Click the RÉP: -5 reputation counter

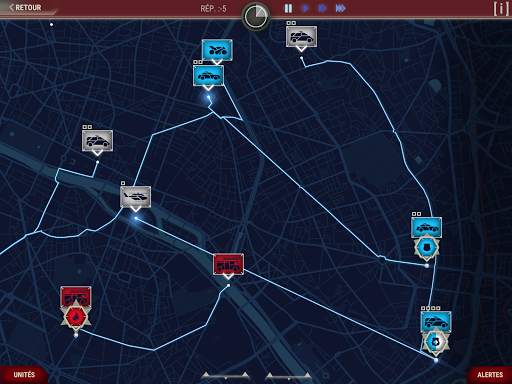click(213, 9)
